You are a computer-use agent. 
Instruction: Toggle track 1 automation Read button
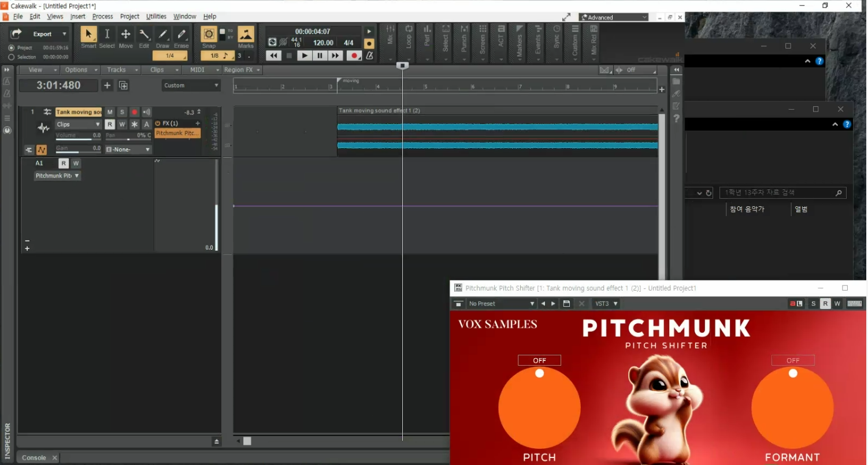pos(110,124)
